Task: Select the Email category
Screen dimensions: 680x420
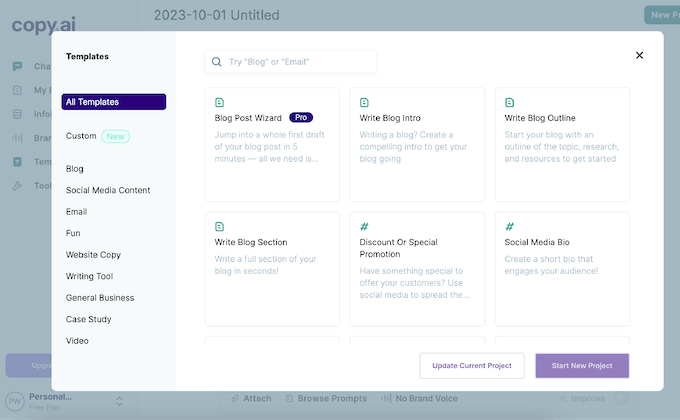Action: point(76,212)
